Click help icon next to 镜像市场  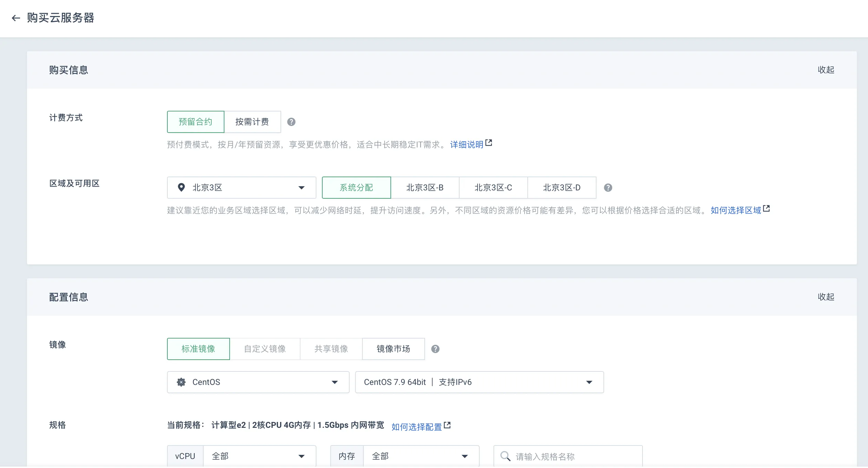[x=435, y=349]
